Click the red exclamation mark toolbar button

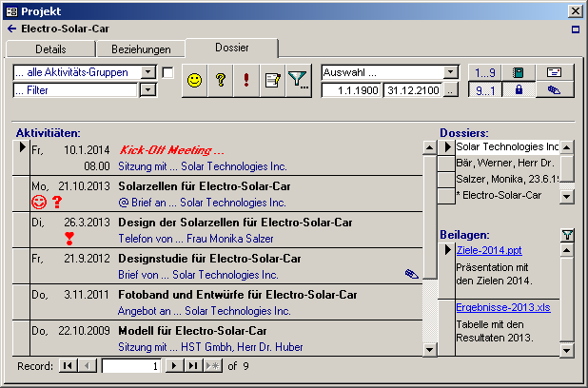click(x=246, y=81)
